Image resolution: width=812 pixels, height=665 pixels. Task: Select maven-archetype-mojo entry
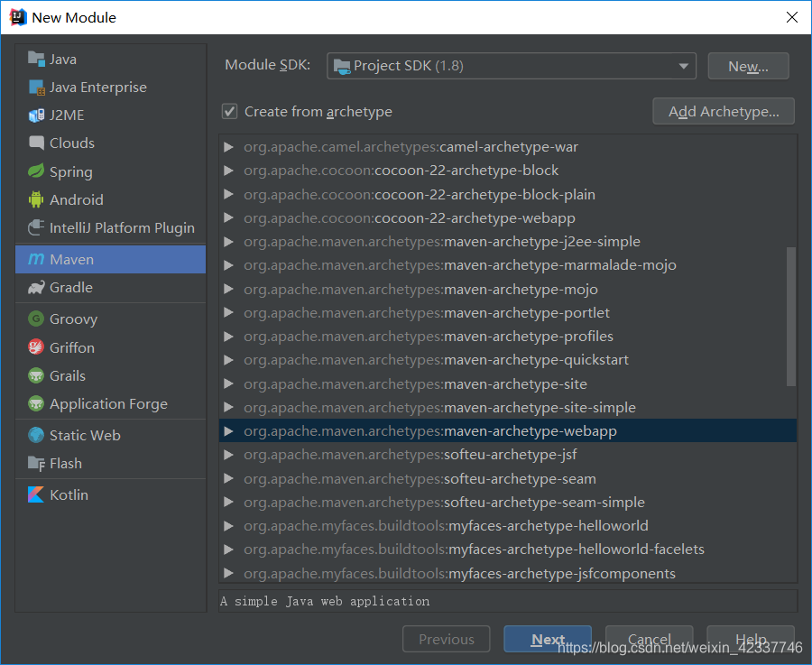coord(507,289)
